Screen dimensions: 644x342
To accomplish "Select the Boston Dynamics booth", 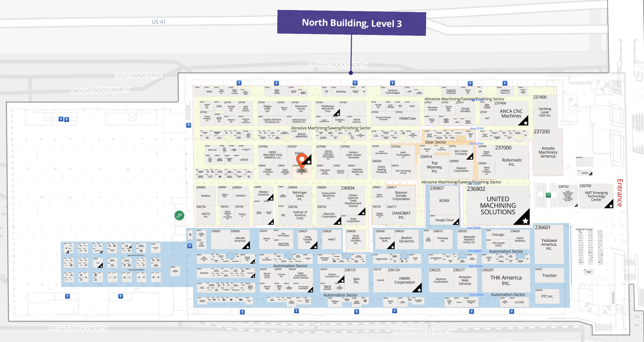I will click(x=406, y=239).
